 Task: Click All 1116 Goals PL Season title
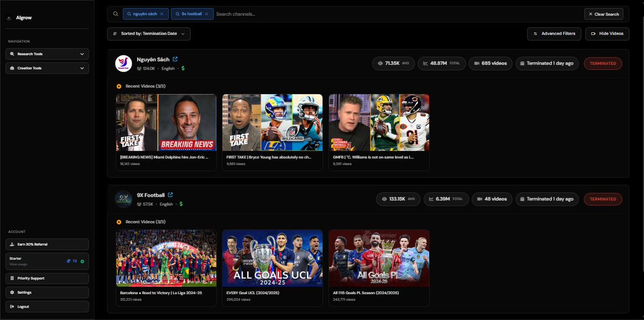click(366, 293)
